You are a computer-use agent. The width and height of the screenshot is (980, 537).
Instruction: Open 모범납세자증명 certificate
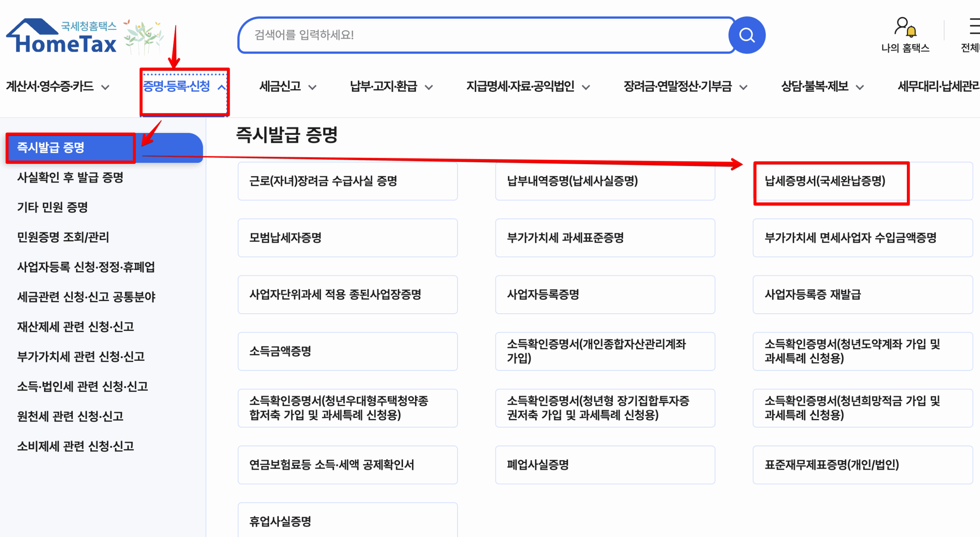(x=348, y=237)
